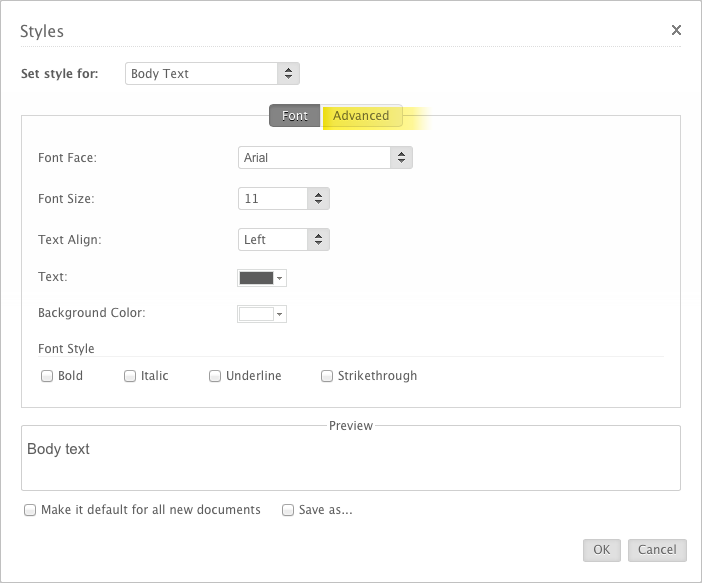Open the Body Text style dropdown
This screenshot has height=583, width=702.
tap(212, 73)
